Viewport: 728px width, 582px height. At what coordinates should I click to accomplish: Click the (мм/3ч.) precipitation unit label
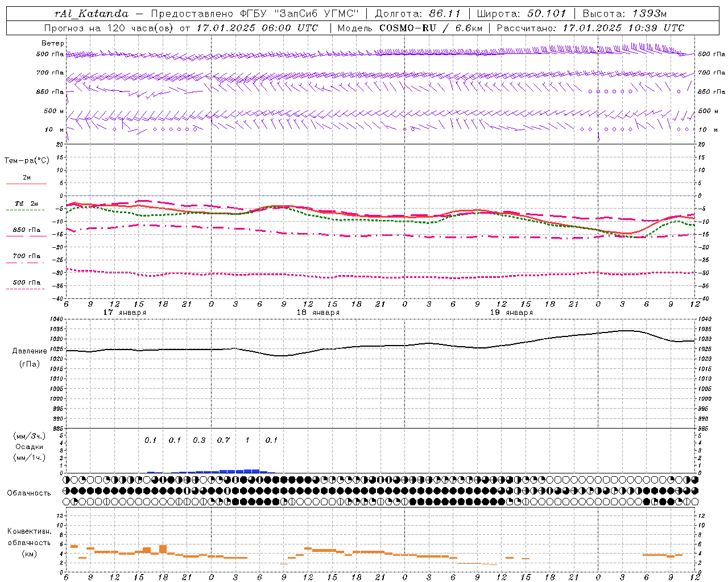(30, 436)
